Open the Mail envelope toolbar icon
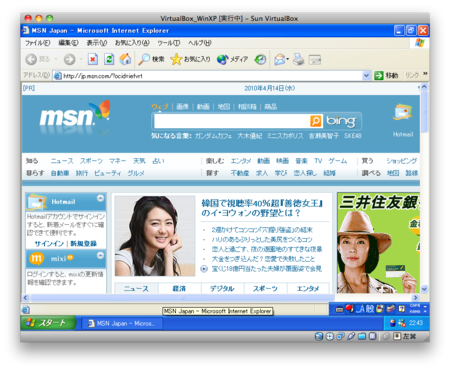450x370 pixels. pos(279,59)
